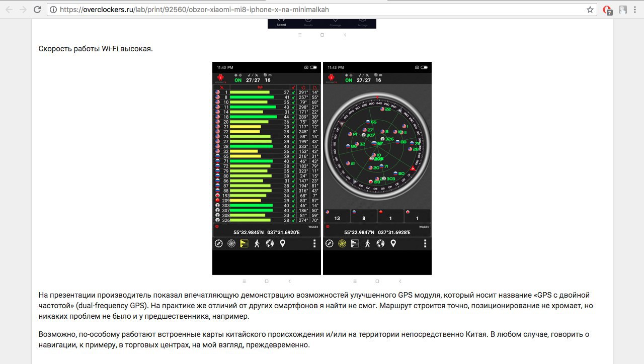
Task: Click Android home square below right GPS screenshot
Action: [x=377, y=282]
